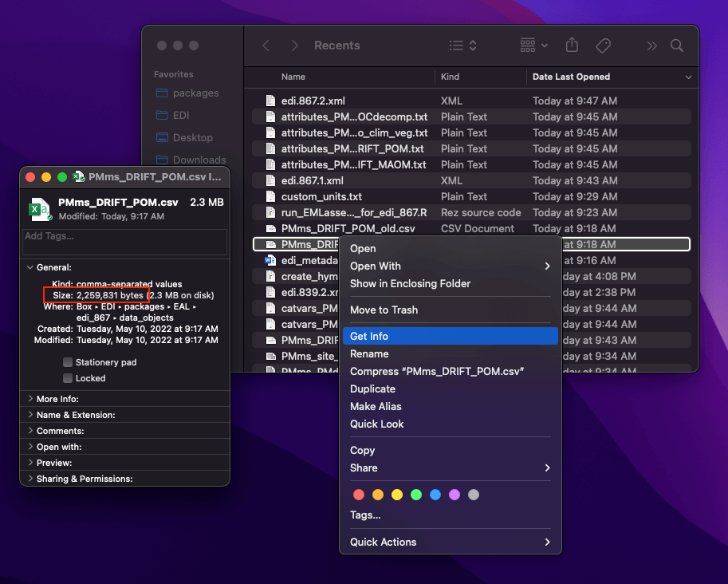Image resolution: width=728 pixels, height=584 pixels.
Task: Select the Word document icon for edi_metadata
Action: pyautogui.click(x=270, y=260)
